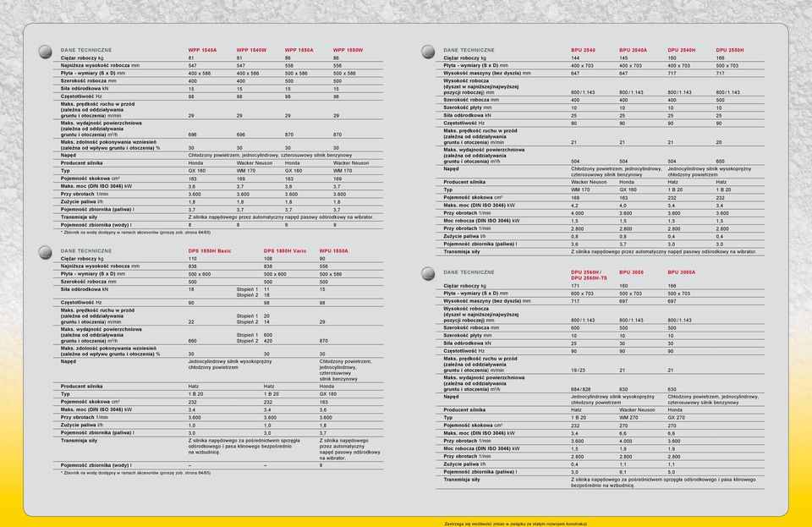Click the WPP 1550A model heading

(x=299, y=50)
